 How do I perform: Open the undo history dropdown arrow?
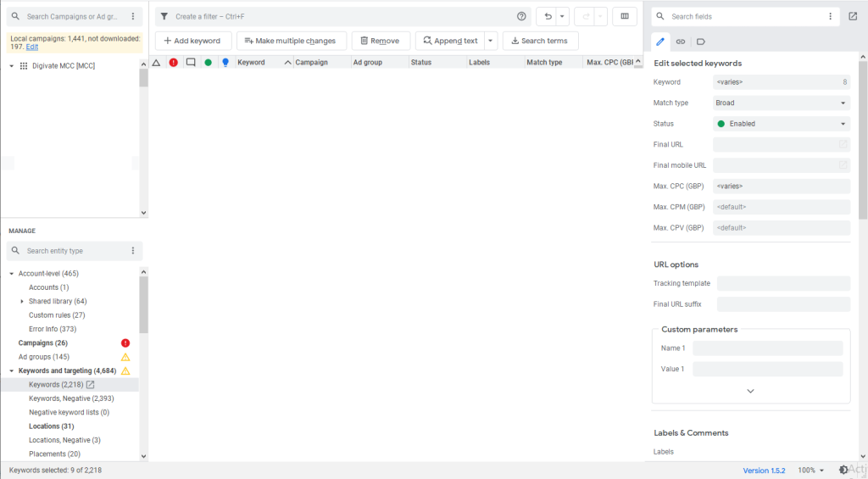[562, 17]
